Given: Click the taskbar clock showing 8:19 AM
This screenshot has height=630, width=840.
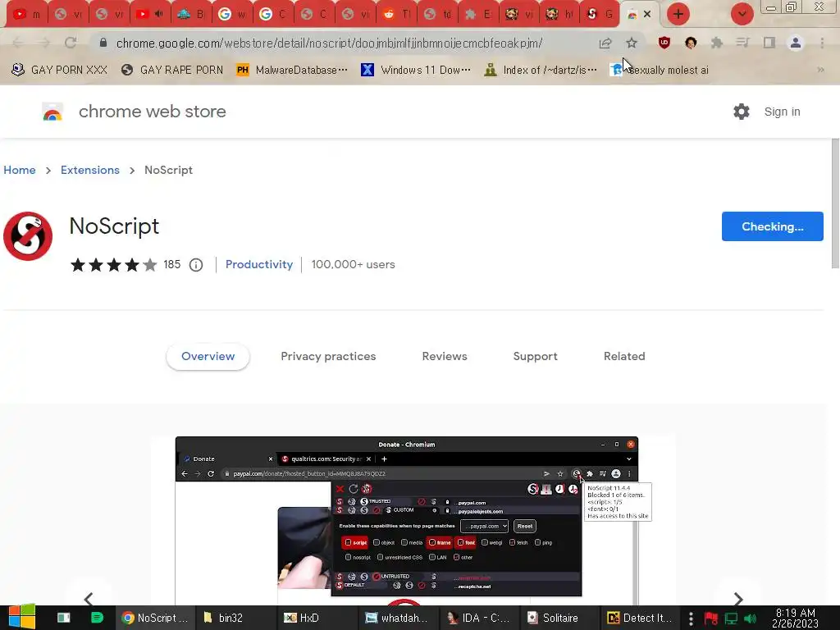Looking at the screenshot, I should coord(795,618).
